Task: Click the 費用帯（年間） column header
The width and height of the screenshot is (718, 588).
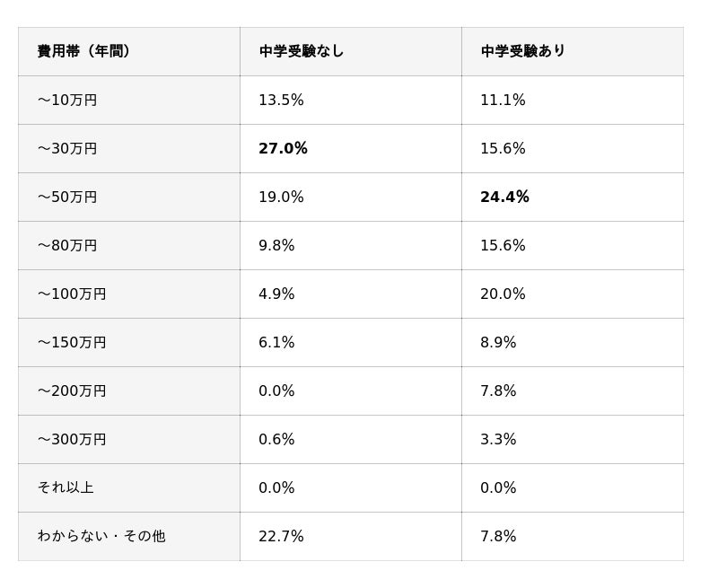Action: (85, 51)
